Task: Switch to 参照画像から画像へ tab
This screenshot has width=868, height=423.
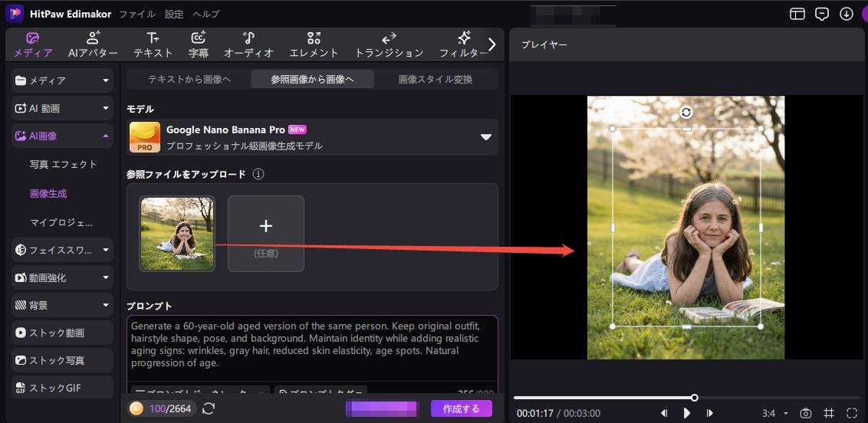Action: tap(312, 79)
